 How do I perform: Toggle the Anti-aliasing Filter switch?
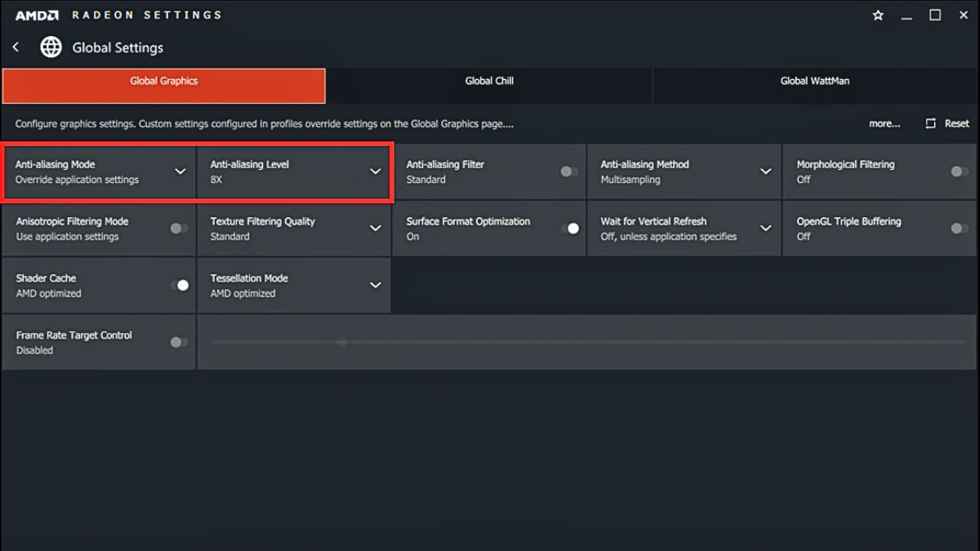point(569,171)
